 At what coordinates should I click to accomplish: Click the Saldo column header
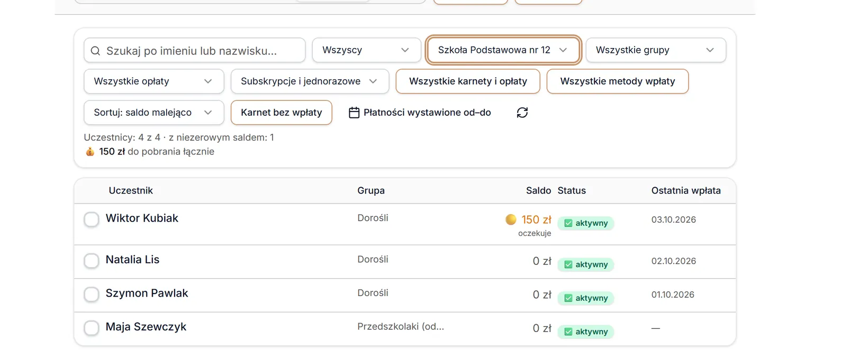(538, 191)
